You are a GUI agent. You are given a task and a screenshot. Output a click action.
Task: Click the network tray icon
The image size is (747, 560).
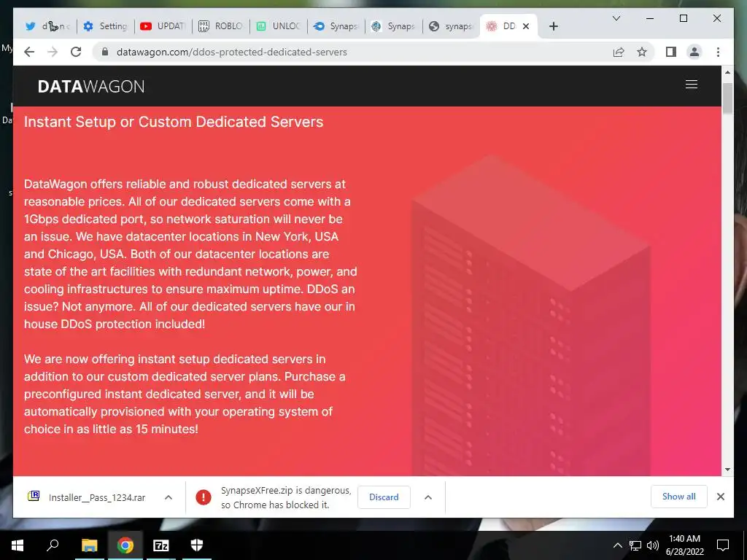tap(635, 545)
